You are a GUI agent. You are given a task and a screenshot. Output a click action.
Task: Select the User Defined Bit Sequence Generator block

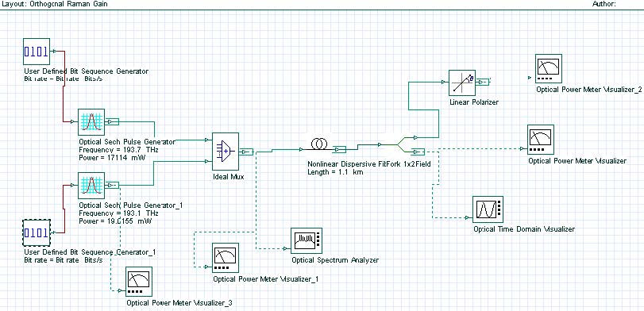(x=37, y=52)
